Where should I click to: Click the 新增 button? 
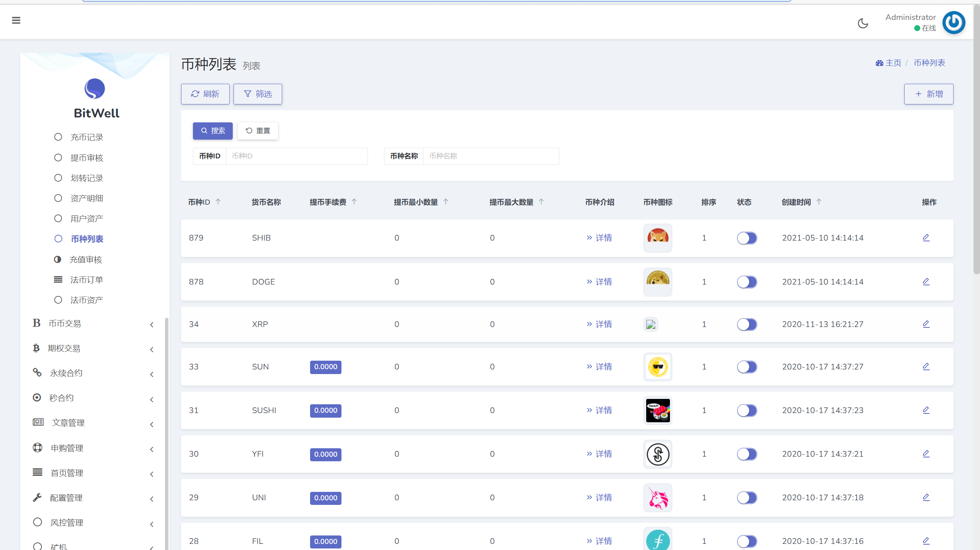click(928, 94)
